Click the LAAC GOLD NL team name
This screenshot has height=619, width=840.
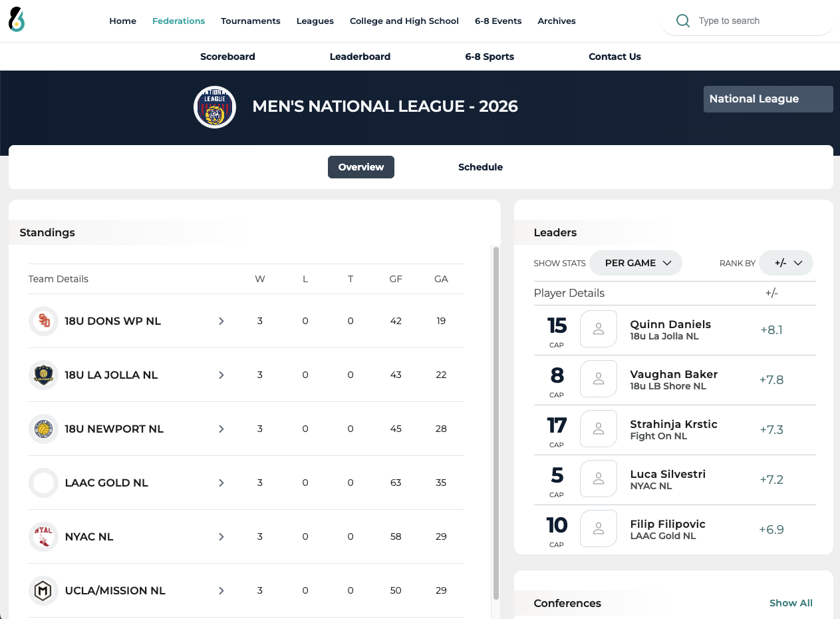pos(106,483)
